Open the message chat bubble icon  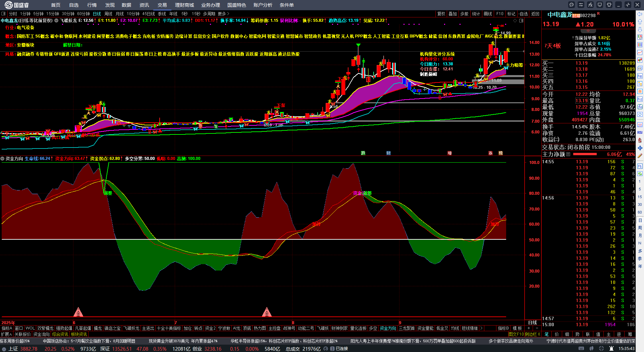pyautogui.click(x=572, y=5)
